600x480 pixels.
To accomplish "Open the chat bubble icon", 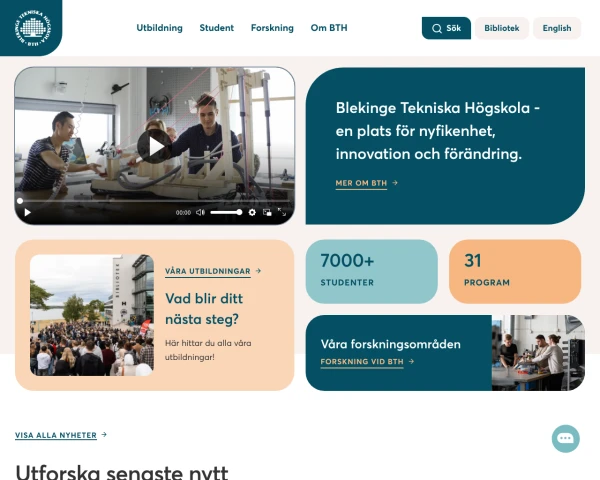I will pos(566,439).
